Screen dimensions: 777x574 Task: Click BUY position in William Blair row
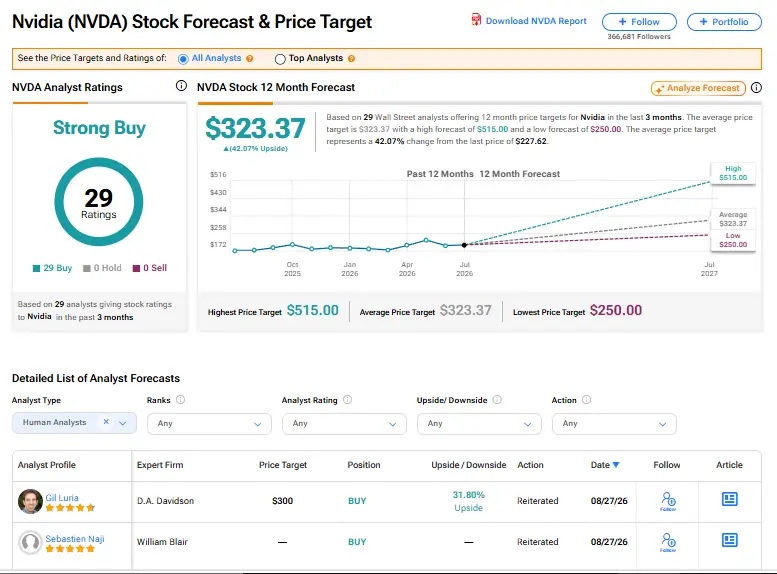click(x=357, y=542)
